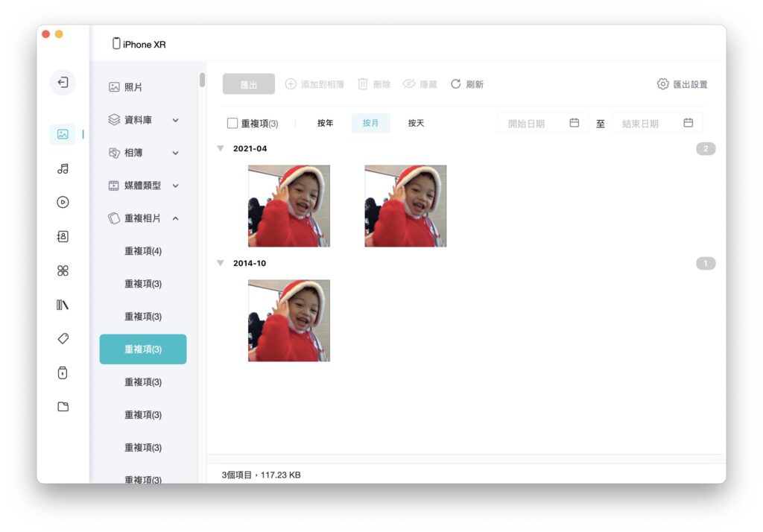Collapse the 2021-04 group triangle
Screen dimensions: 763x532
[221, 148]
